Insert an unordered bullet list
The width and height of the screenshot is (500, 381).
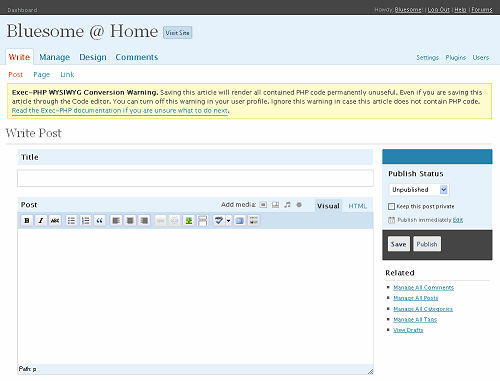71,221
